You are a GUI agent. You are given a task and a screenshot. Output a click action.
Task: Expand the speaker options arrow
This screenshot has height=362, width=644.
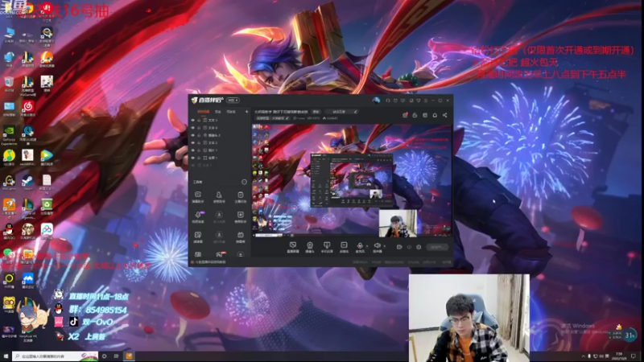[385, 246]
